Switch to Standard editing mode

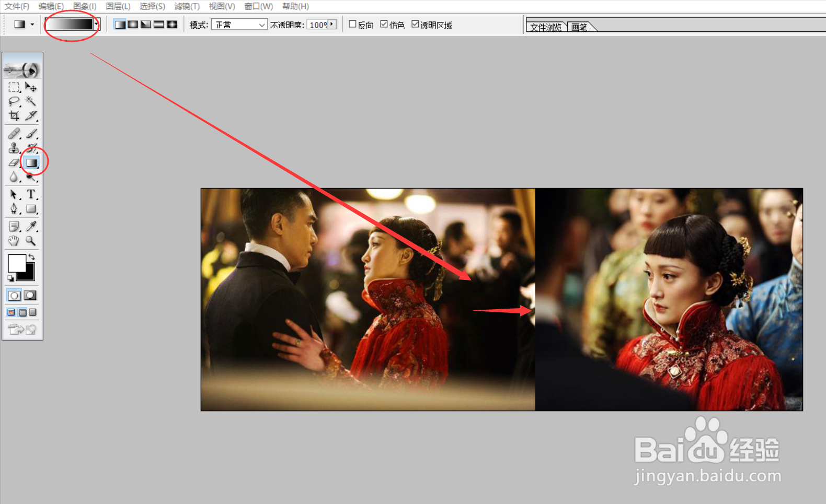[14, 296]
